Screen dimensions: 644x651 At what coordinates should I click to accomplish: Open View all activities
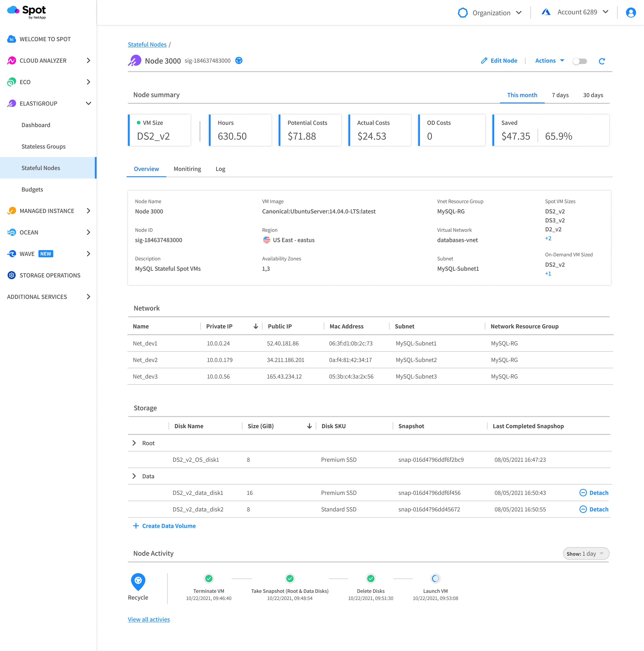[x=149, y=619]
